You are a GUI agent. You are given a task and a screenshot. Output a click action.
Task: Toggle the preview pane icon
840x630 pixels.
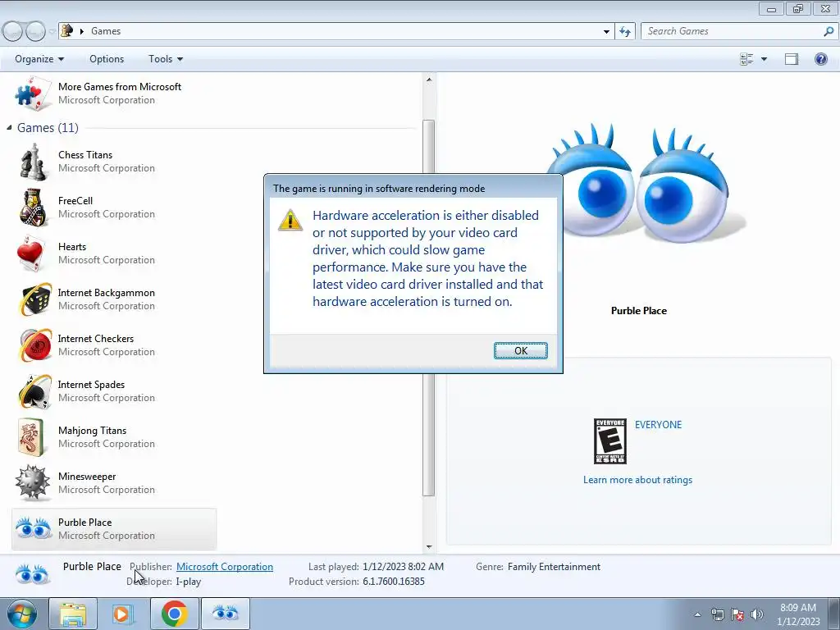[x=792, y=59]
